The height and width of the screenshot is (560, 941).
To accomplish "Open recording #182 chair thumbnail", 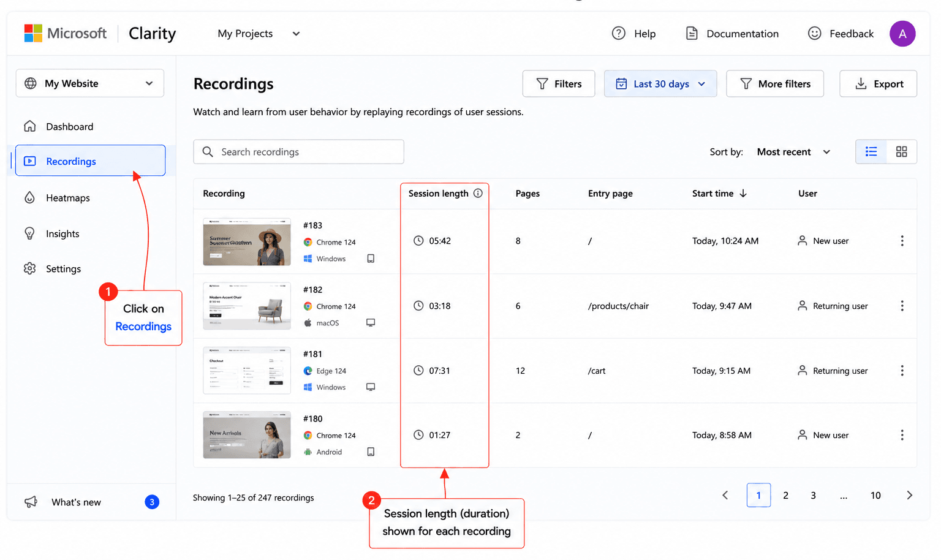I will pyautogui.click(x=247, y=306).
